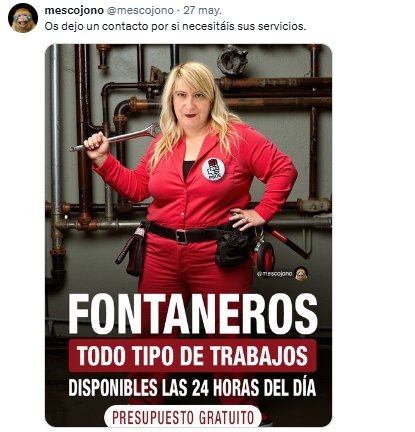
Task: Click the DISPONIBLES LAS 24 HORAS DEL DÍA line
Action: pos(192,388)
